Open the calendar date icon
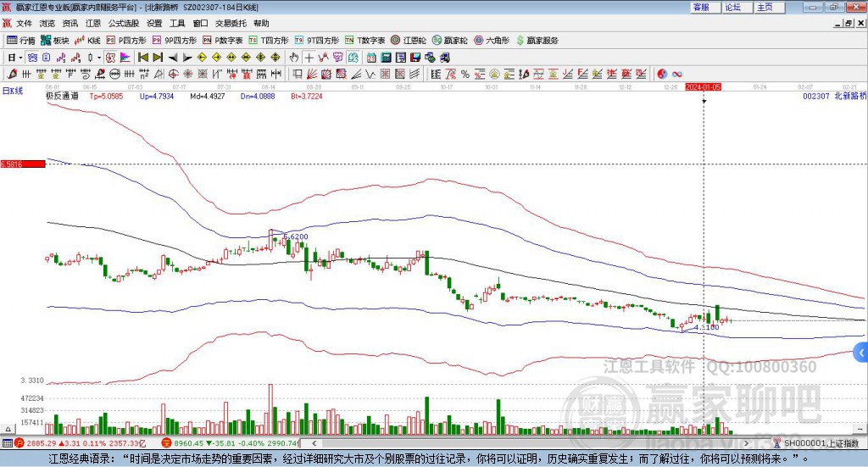Image resolution: width=868 pixels, height=467 pixels. click(x=371, y=58)
